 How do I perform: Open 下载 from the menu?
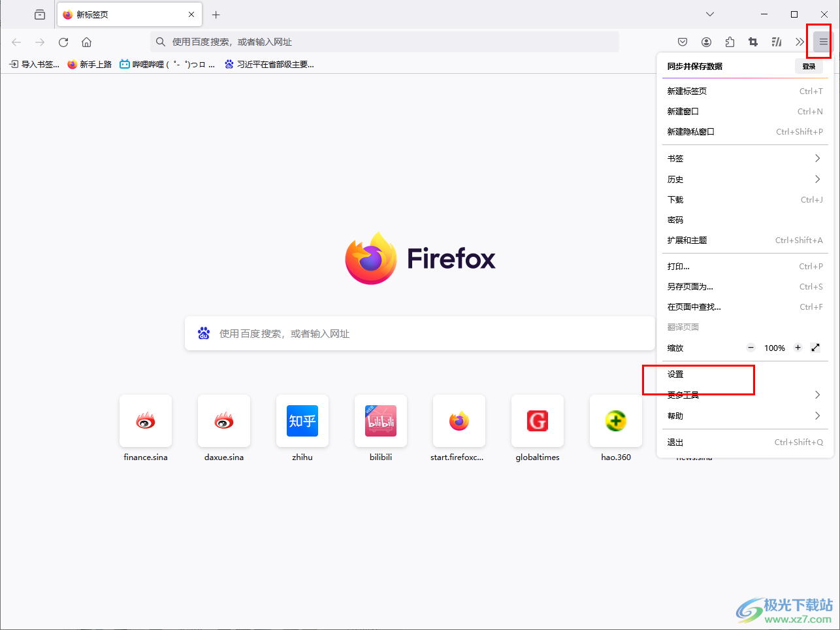(745, 199)
